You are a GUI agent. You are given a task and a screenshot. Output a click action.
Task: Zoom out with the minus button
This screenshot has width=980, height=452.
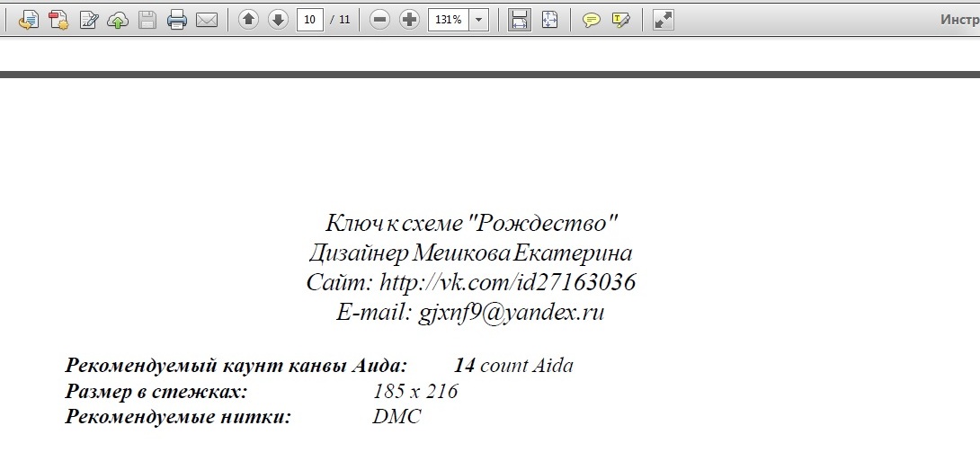[x=379, y=20]
